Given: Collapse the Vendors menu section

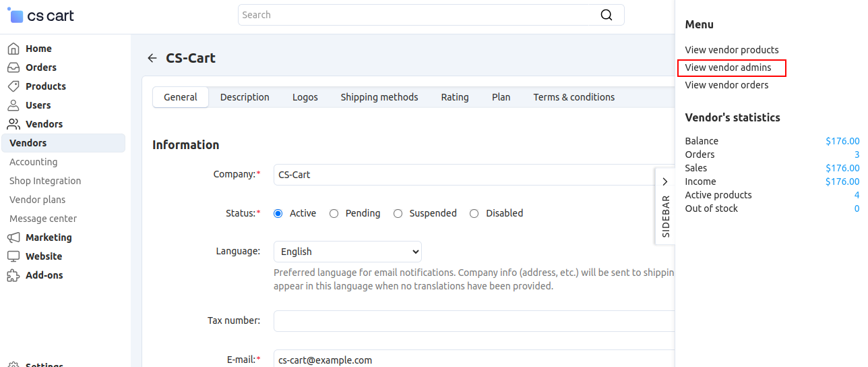Looking at the screenshot, I should pyautogui.click(x=44, y=124).
